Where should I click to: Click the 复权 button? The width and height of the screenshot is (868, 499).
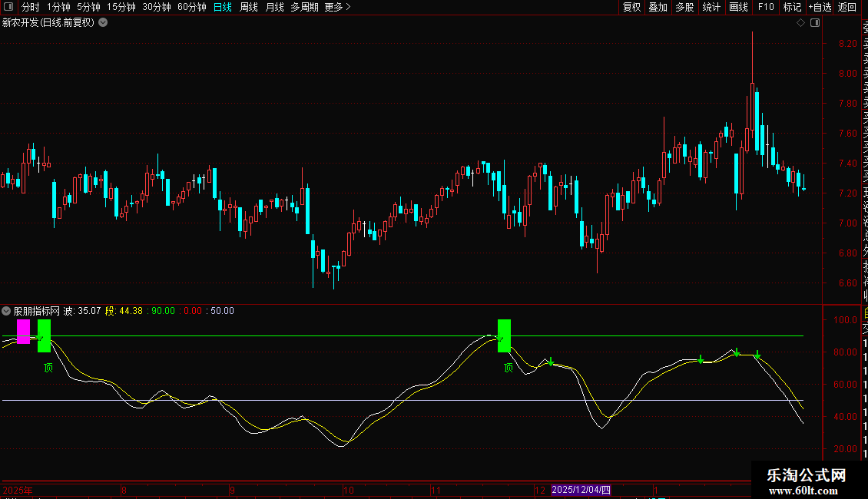(x=631, y=7)
